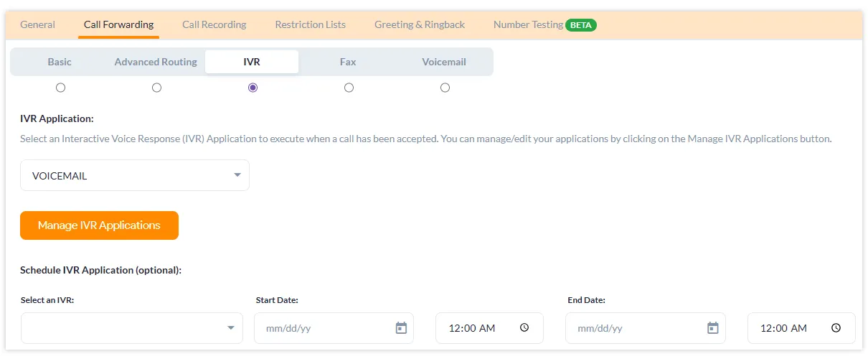
Task: Focus the Start Date mm/dd/yy field
Action: click(x=334, y=328)
